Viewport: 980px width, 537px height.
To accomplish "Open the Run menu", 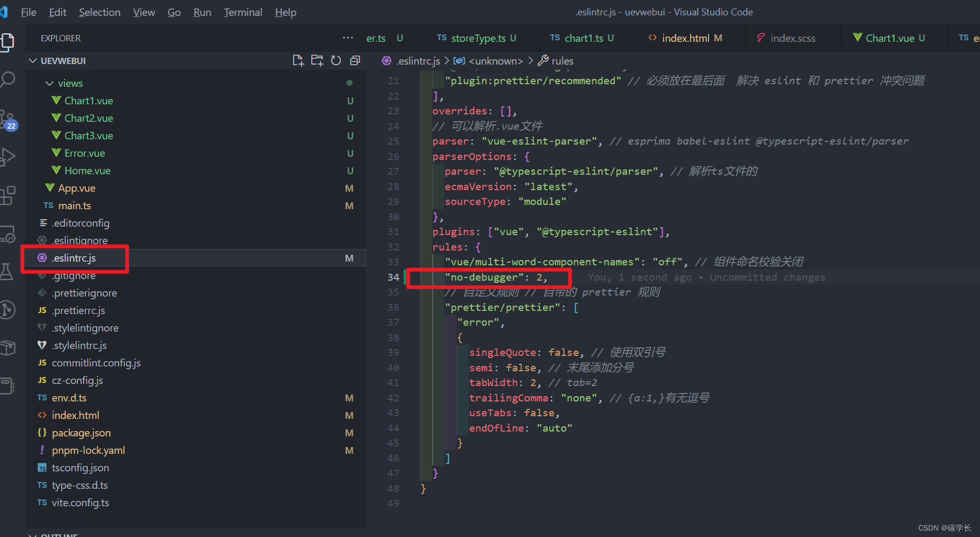I will click(x=202, y=12).
